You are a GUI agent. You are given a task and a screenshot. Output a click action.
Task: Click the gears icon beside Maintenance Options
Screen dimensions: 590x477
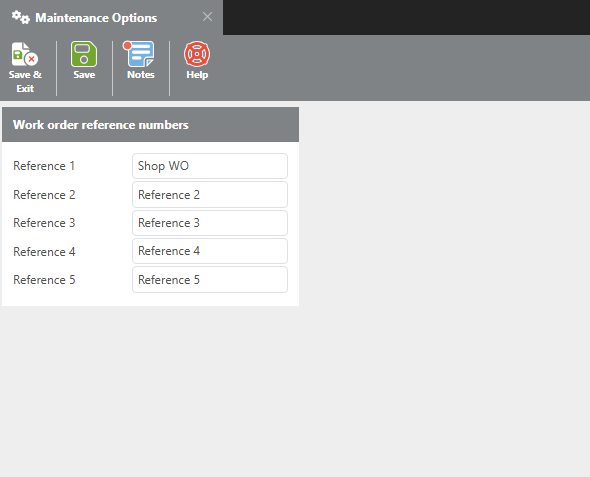click(x=20, y=17)
